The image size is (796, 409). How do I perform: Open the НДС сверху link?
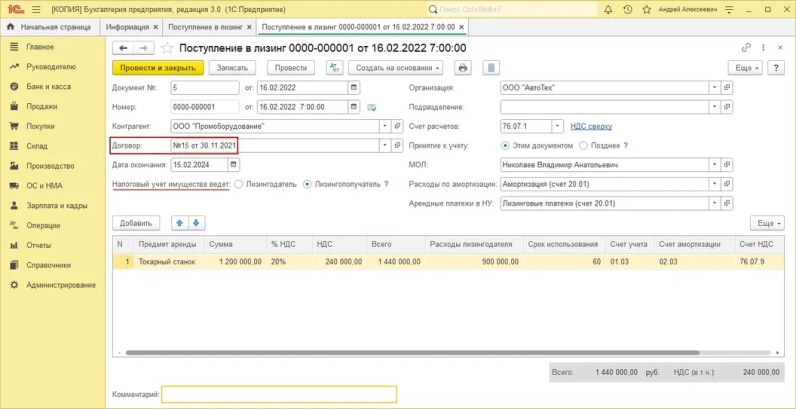coord(590,126)
